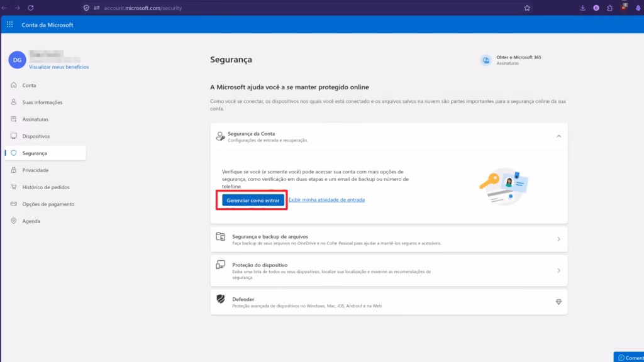
Task: Open browser downloads icon
Action: (x=582, y=8)
